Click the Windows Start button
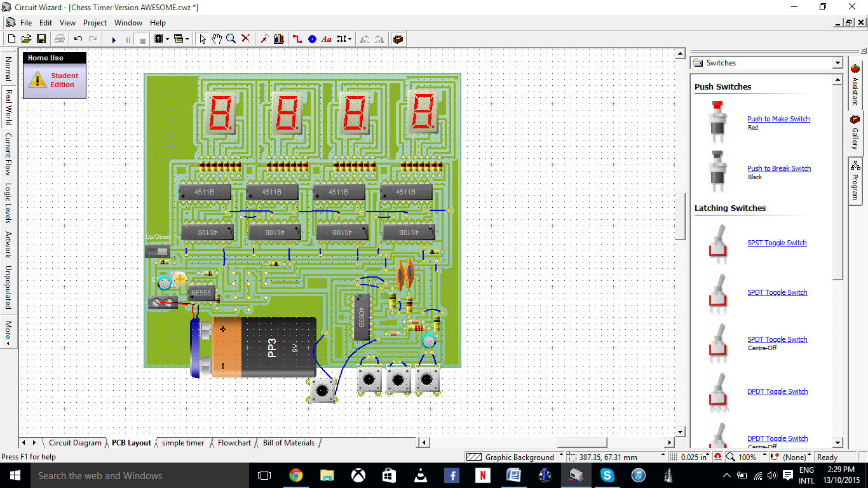 click(x=15, y=475)
